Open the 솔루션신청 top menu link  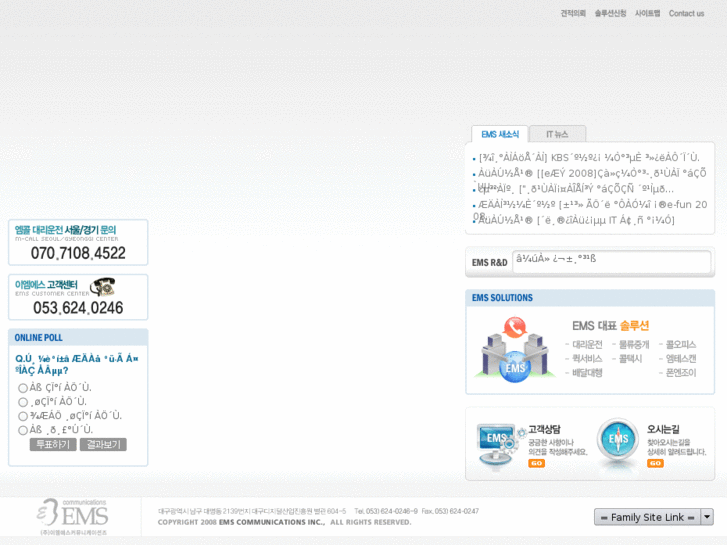[610, 13]
